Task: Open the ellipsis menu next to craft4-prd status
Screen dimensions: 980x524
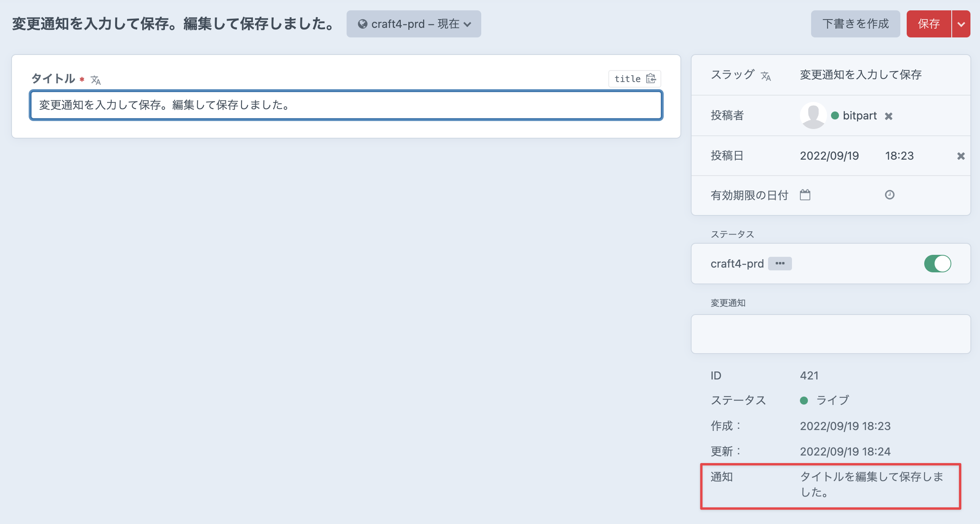Action: click(x=780, y=263)
